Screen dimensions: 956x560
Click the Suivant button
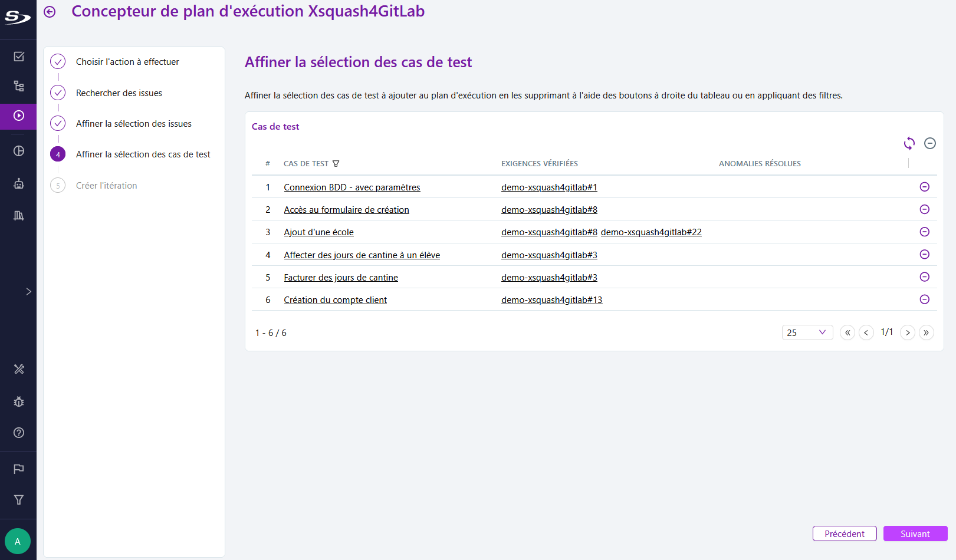tap(915, 533)
